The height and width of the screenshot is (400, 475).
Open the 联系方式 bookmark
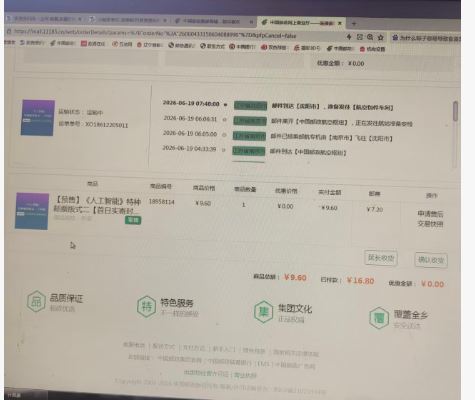point(212,46)
